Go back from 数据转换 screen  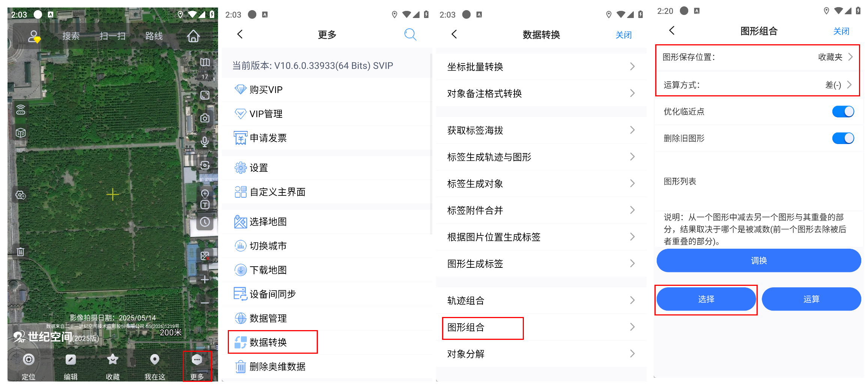point(454,34)
